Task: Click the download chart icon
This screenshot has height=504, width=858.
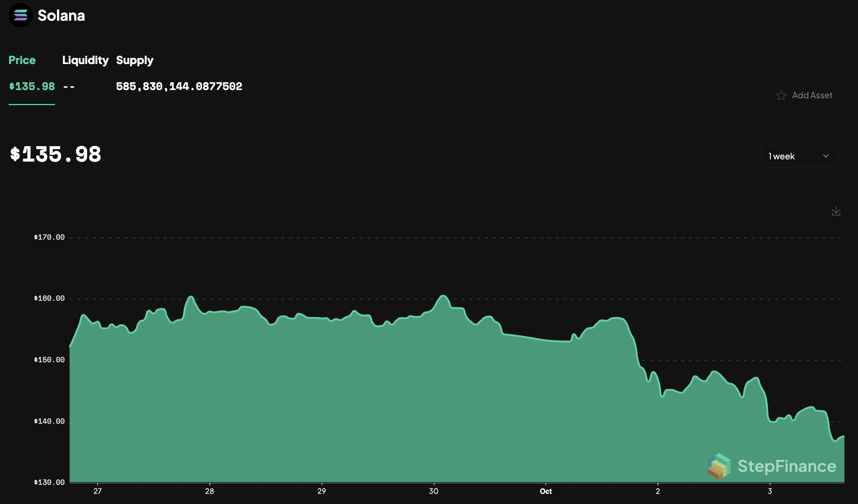Action: pos(836,211)
